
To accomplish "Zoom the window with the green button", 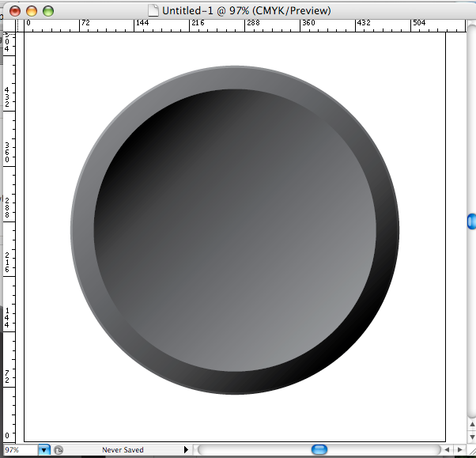I will (48, 11).
